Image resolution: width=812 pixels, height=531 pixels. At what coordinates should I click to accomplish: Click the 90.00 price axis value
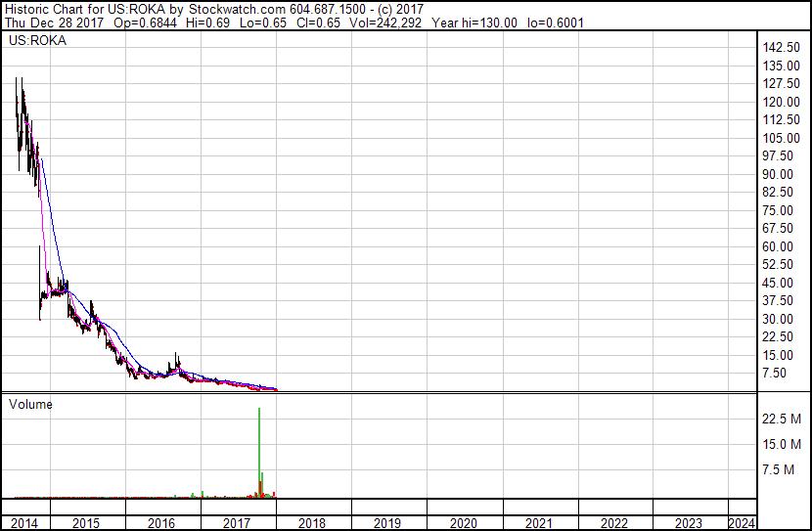pyautogui.click(x=778, y=174)
